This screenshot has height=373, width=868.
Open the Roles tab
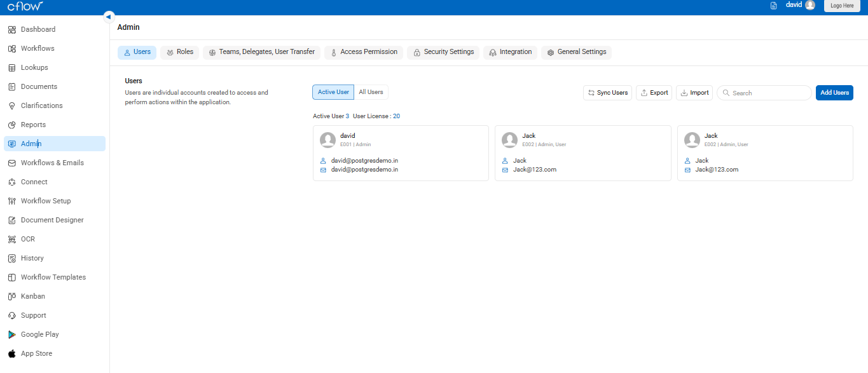click(179, 52)
